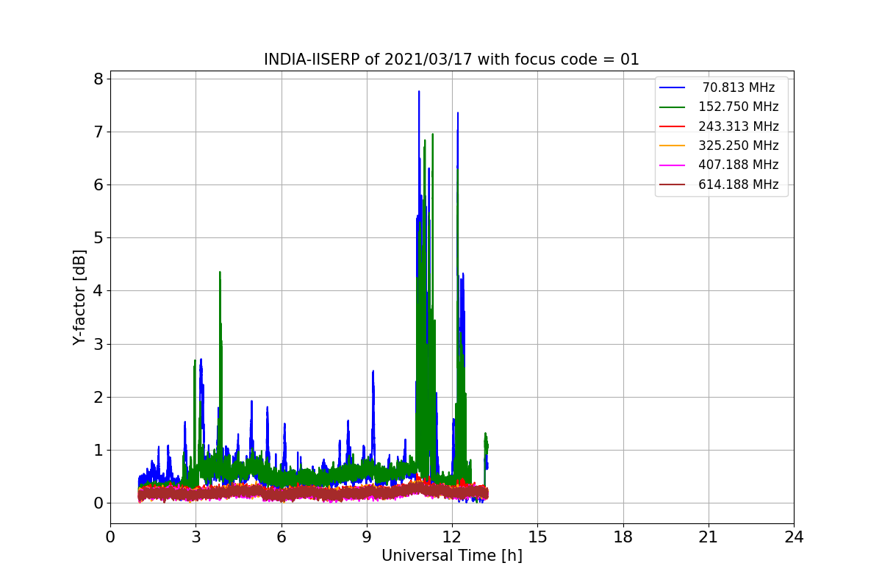Click the 8 tick on the Y-factor axis
This screenshot has width=882, height=588.
click(x=97, y=79)
